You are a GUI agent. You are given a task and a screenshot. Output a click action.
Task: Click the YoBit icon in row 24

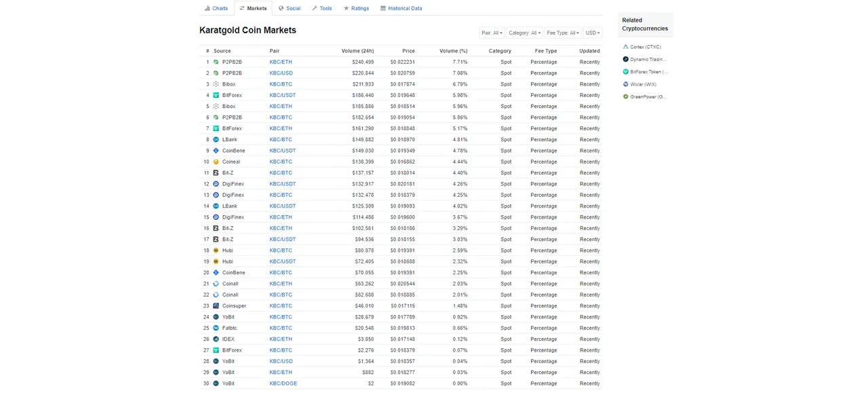tap(216, 317)
